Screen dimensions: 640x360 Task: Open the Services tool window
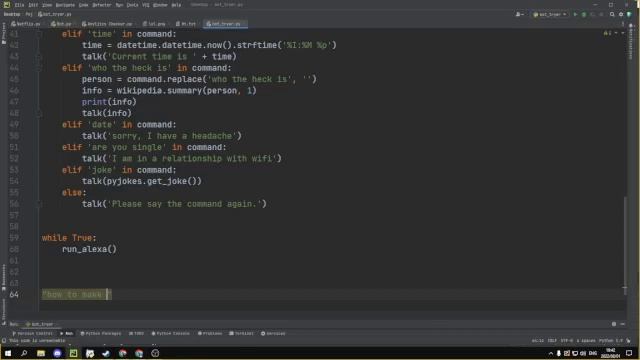(x=273, y=333)
